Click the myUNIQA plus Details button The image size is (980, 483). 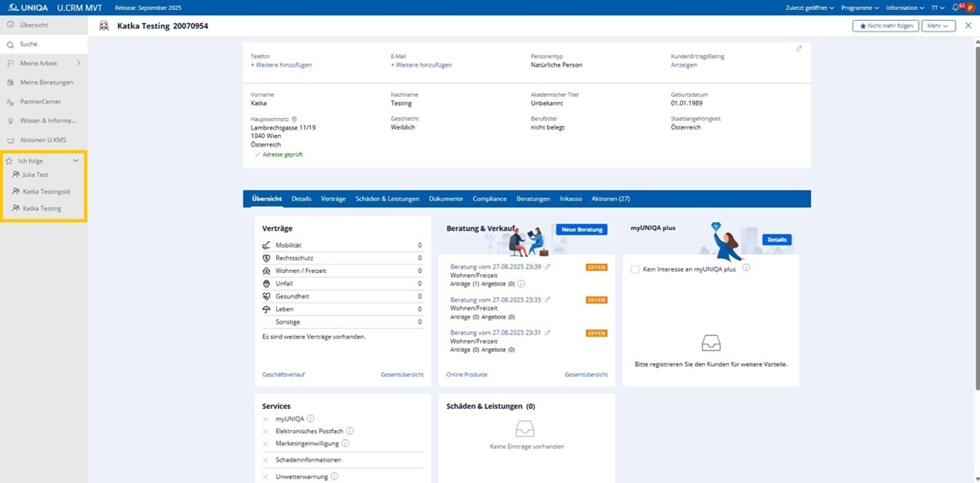[777, 240]
